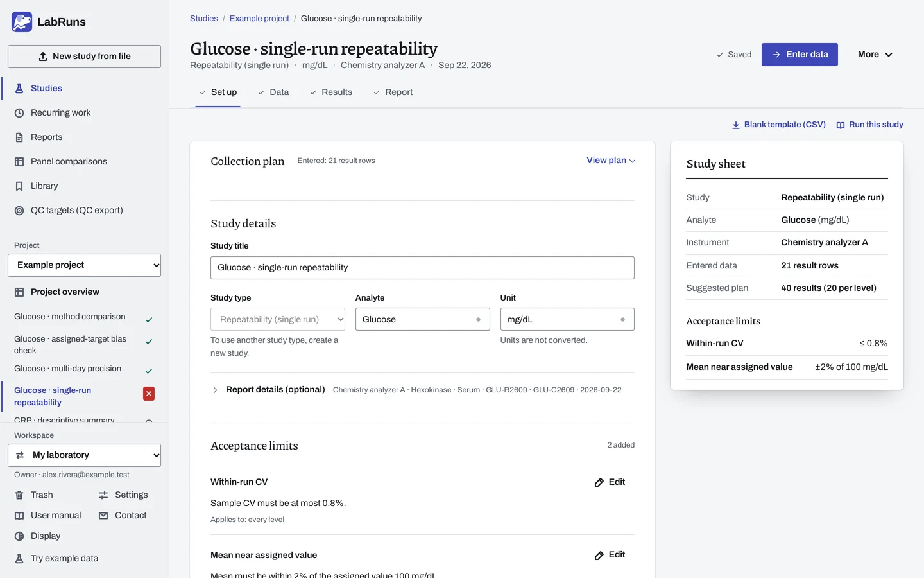Expand View plan in Collection plan
The height and width of the screenshot is (578, 924).
611,161
